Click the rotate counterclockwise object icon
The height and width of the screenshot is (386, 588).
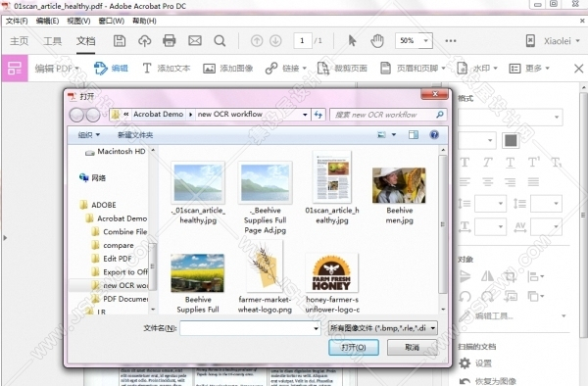465,297
